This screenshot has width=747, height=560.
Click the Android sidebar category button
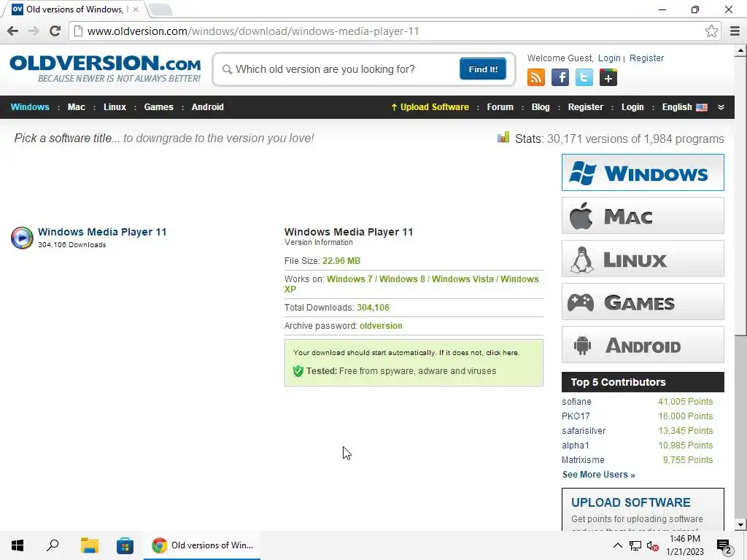coord(643,345)
